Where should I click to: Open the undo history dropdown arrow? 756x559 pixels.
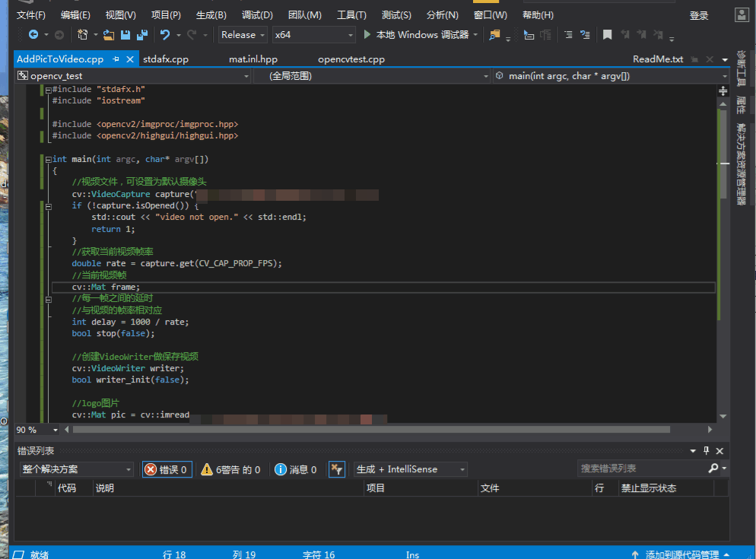point(179,35)
